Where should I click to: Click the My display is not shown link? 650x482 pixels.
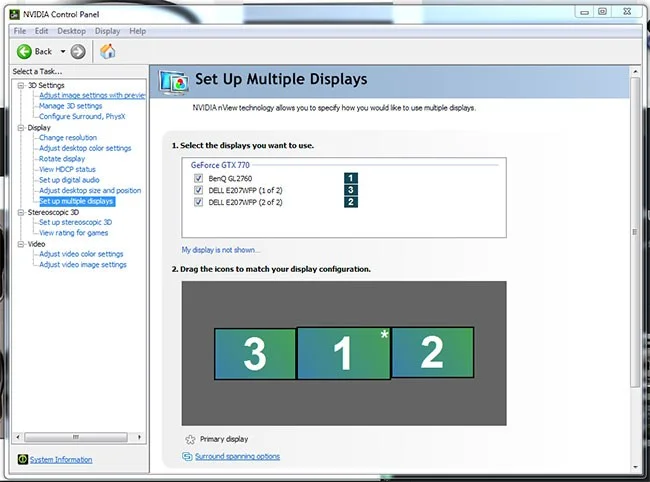[220, 249]
